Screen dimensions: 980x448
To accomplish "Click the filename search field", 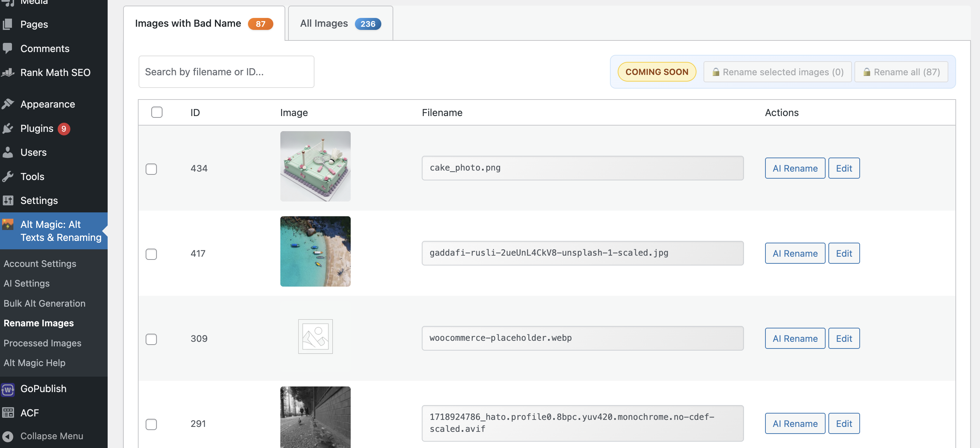I will [227, 71].
